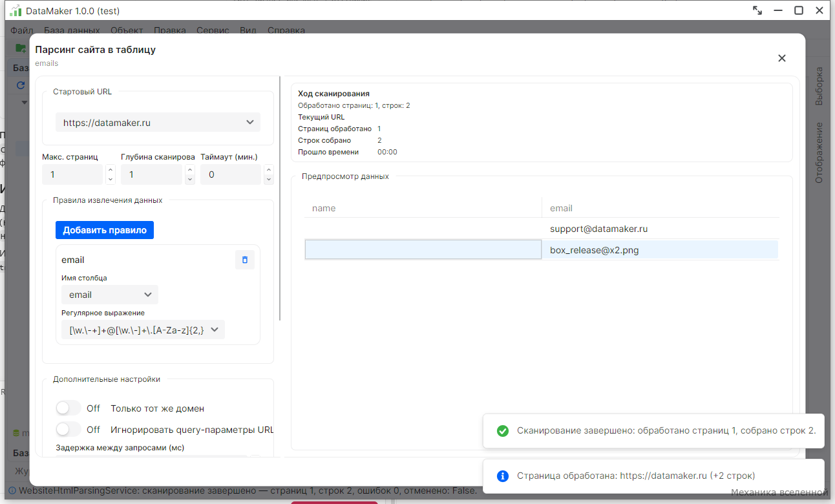
Task: Click the refresh icon in database panel
Action: 21,85
